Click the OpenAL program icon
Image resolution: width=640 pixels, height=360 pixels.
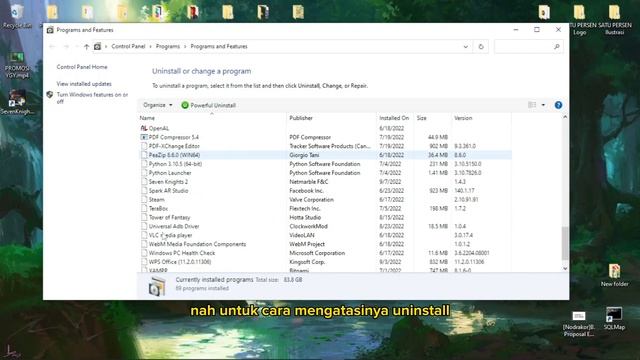coord(144,128)
